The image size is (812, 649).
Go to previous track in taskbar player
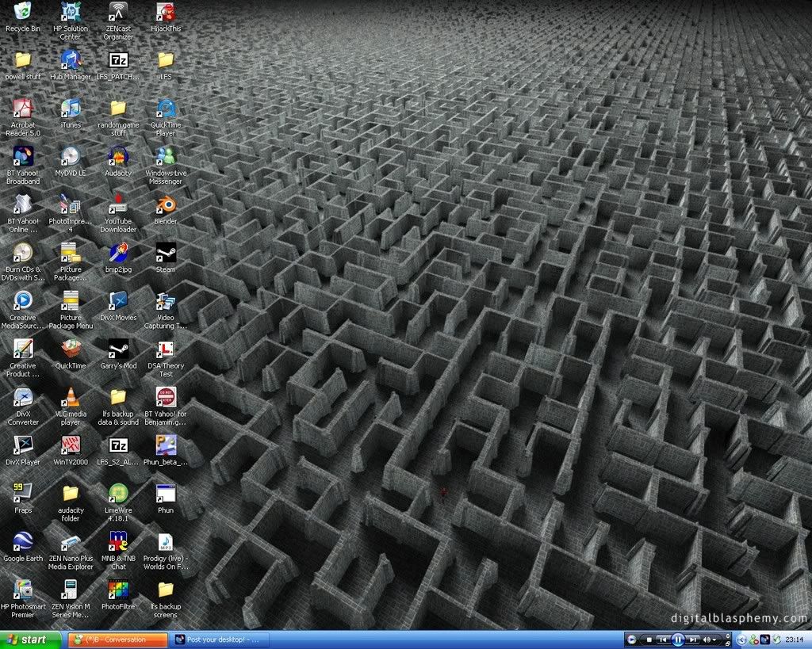pyautogui.click(x=663, y=639)
